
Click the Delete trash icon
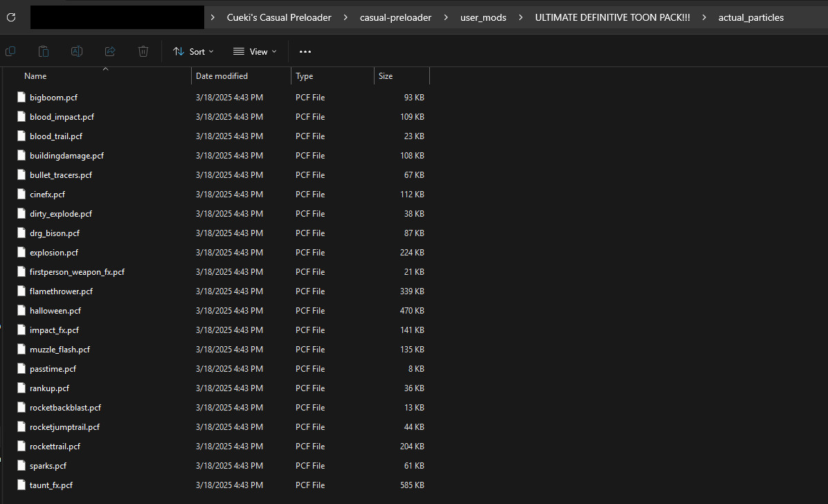(x=143, y=51)
